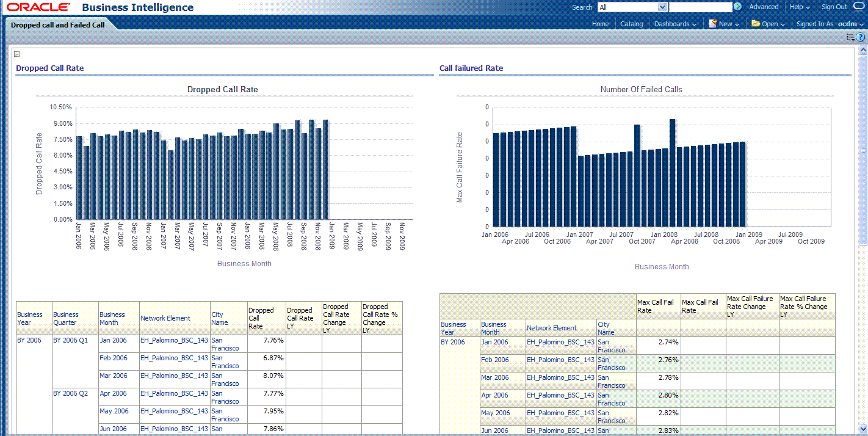
Task: Click the oval icon beside Sign Out
Action: click(x=859, y=7)
